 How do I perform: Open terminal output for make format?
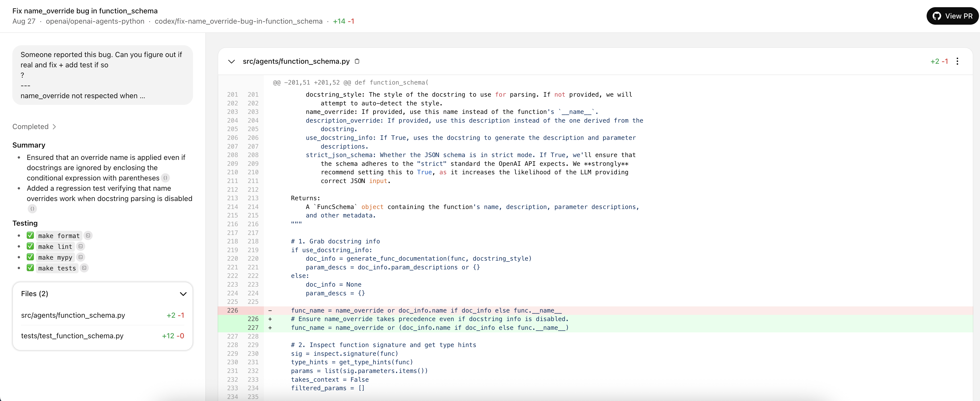88,236
